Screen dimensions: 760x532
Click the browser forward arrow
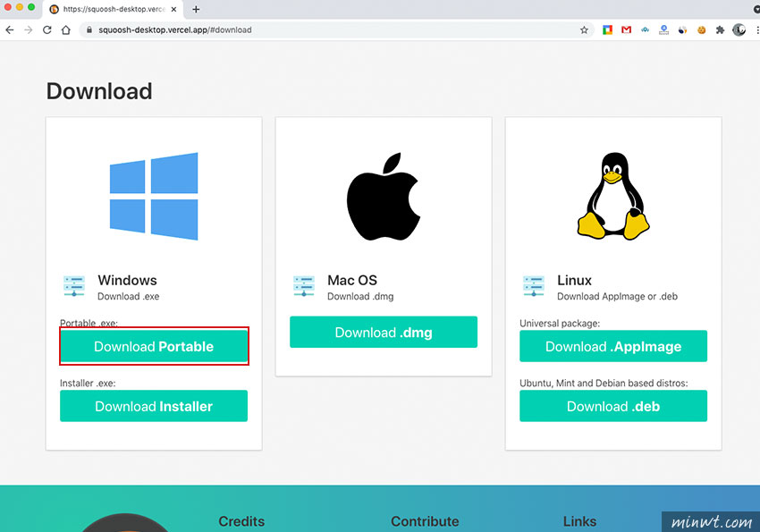(x=28, y=30)
